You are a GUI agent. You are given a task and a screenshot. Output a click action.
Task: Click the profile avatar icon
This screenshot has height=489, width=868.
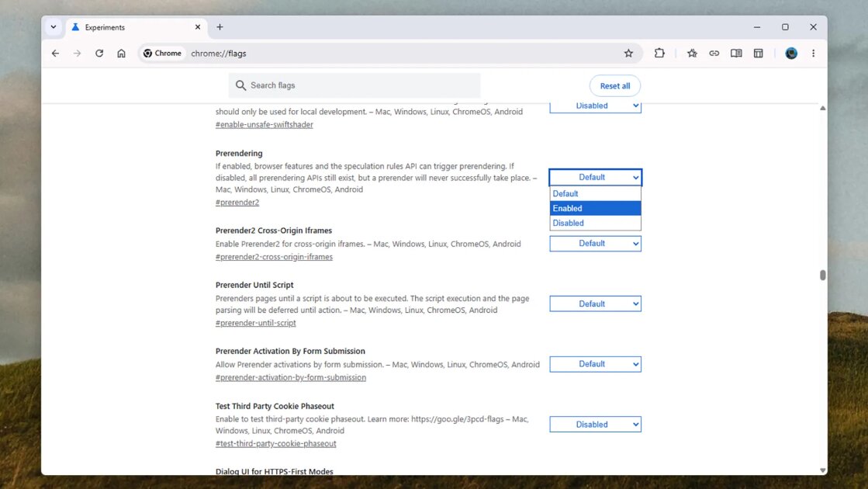click(x=791, y=53)
